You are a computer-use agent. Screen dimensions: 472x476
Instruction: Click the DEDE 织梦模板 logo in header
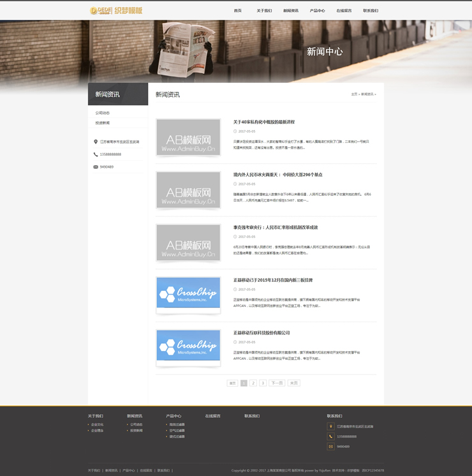click(116, 10)
